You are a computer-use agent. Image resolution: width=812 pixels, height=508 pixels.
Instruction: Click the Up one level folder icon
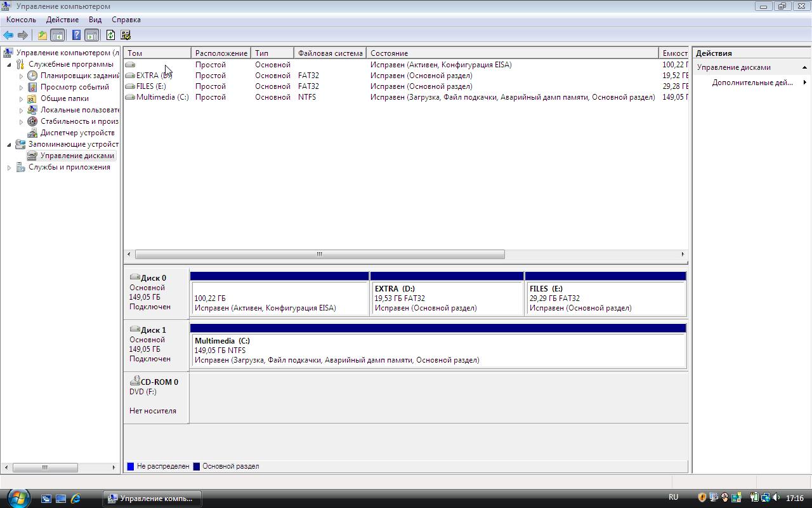click(42, 36)
